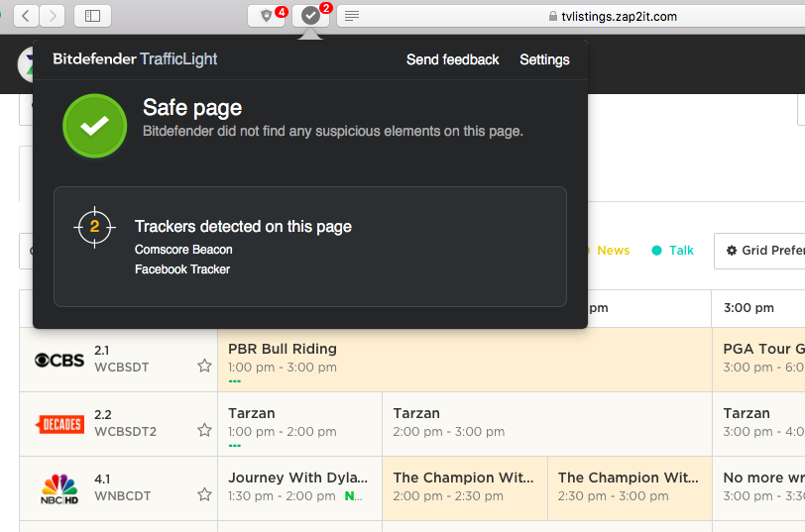Favorite channel 4.1 WNBCDT star

point(204,494)
